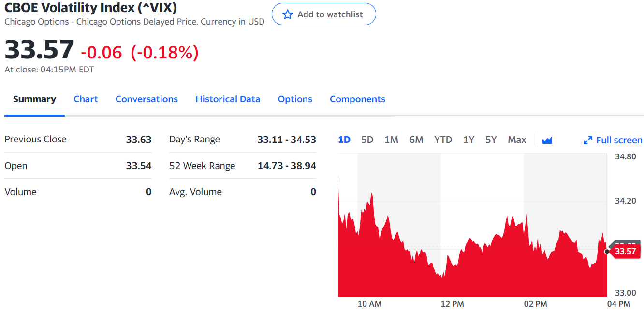This screenshot has height=311, width=644.
Task: Switch to the Components tab
Action: 357,99
